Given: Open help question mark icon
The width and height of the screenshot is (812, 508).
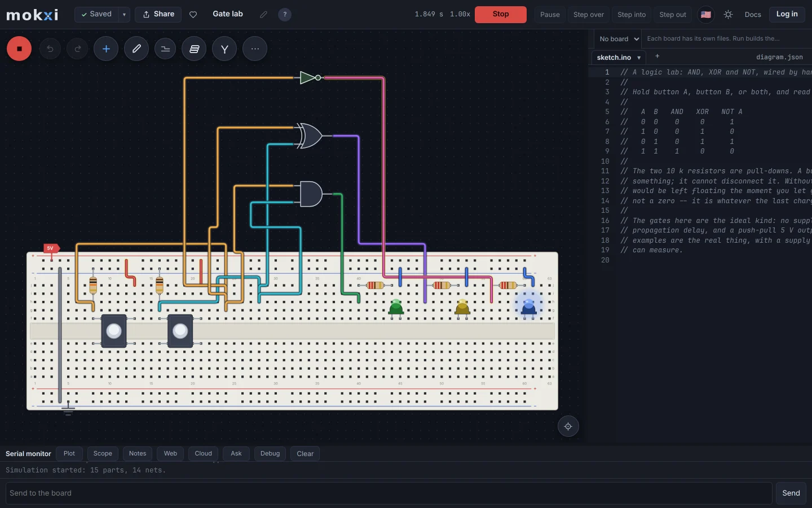Looking at the screenshot, I should (285, 15).
